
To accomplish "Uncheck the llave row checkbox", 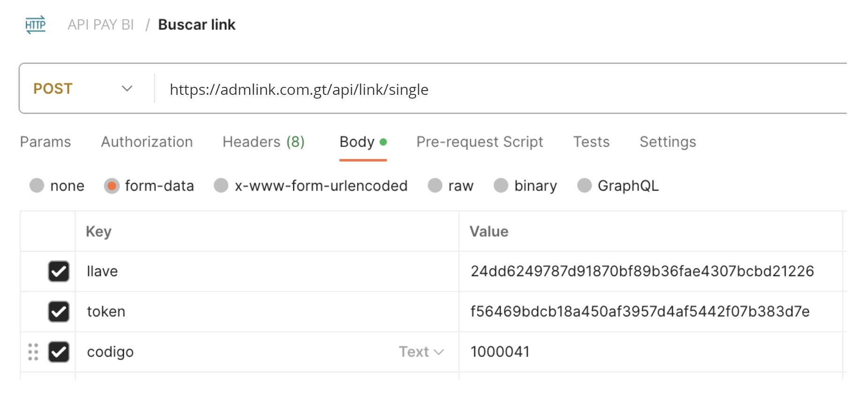I will coord(59,271).
